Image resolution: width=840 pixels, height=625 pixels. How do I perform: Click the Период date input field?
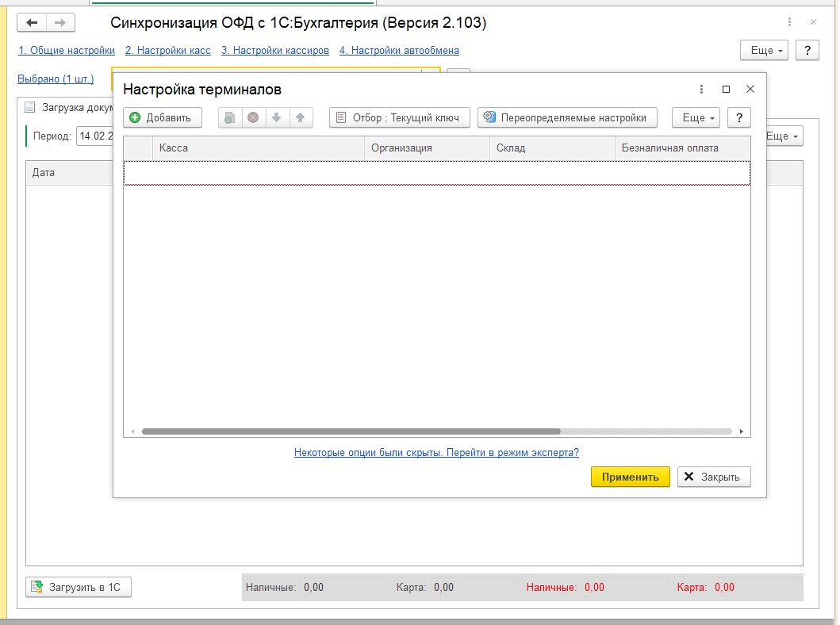[x=95, y=136]
